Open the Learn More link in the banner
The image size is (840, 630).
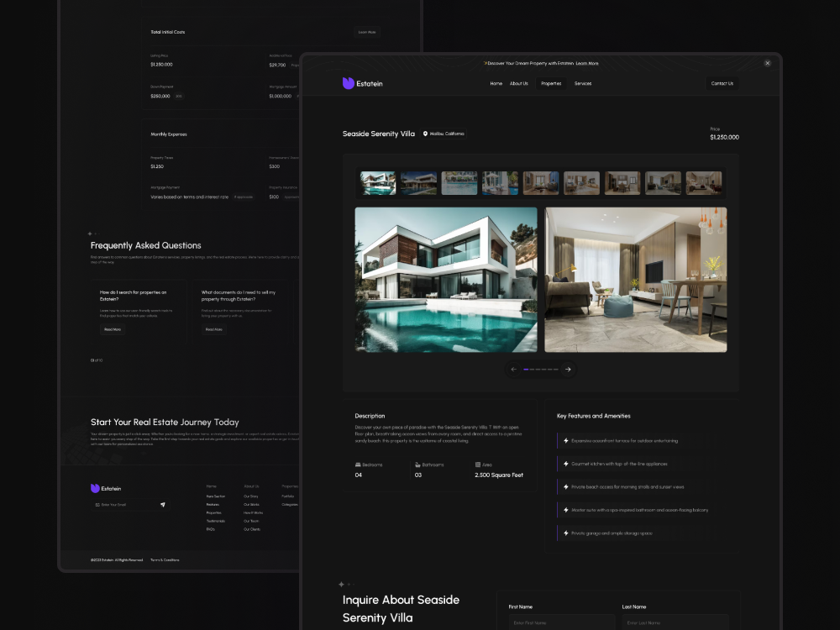click(586, 62)
